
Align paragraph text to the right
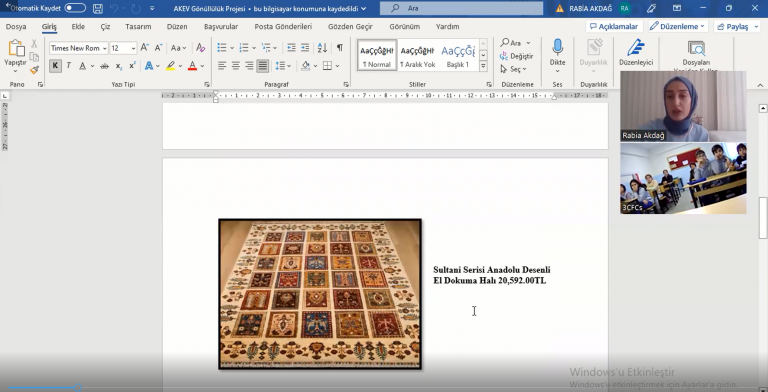(x=249, y=66)
